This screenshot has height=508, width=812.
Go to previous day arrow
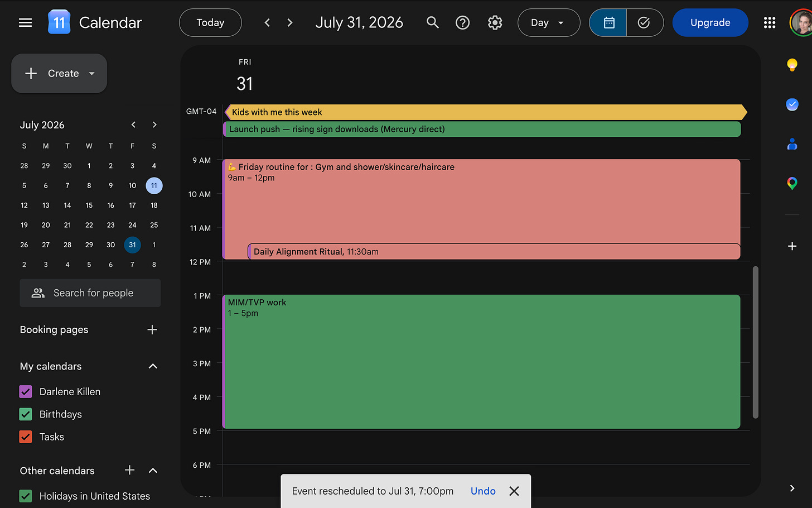(x=267, y=23)
